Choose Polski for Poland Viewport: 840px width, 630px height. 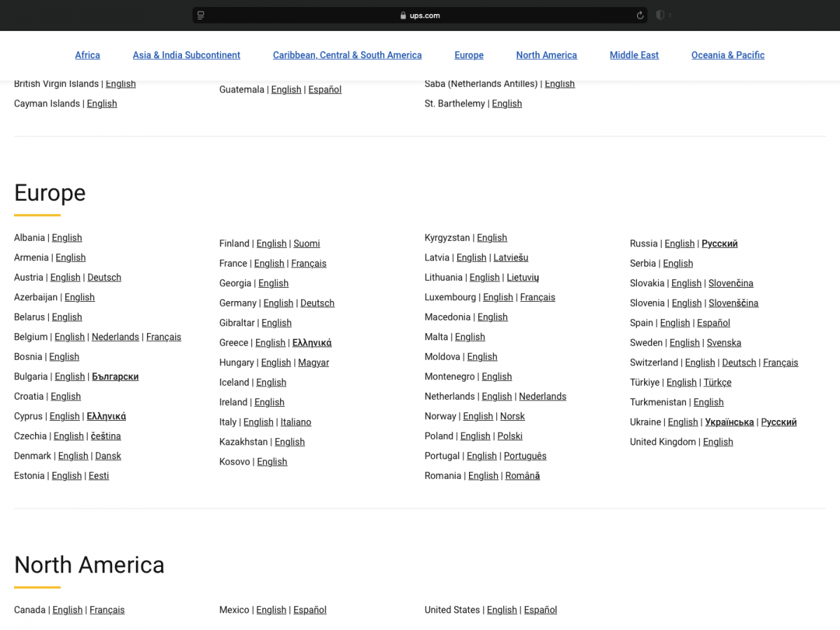(510, 436)
